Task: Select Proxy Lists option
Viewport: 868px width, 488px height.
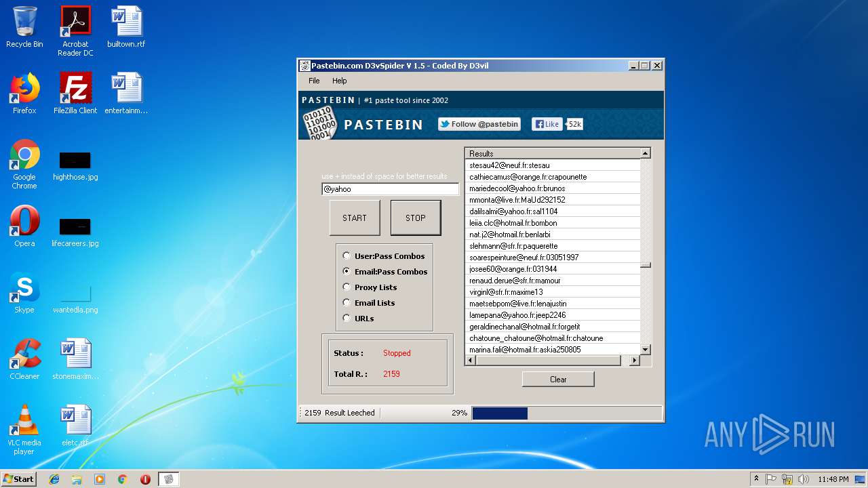Action: (x=370, y=287)
